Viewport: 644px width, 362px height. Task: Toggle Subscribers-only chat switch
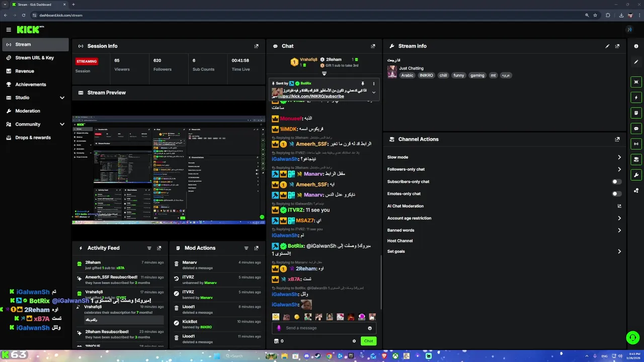click(x=616, y=182)
